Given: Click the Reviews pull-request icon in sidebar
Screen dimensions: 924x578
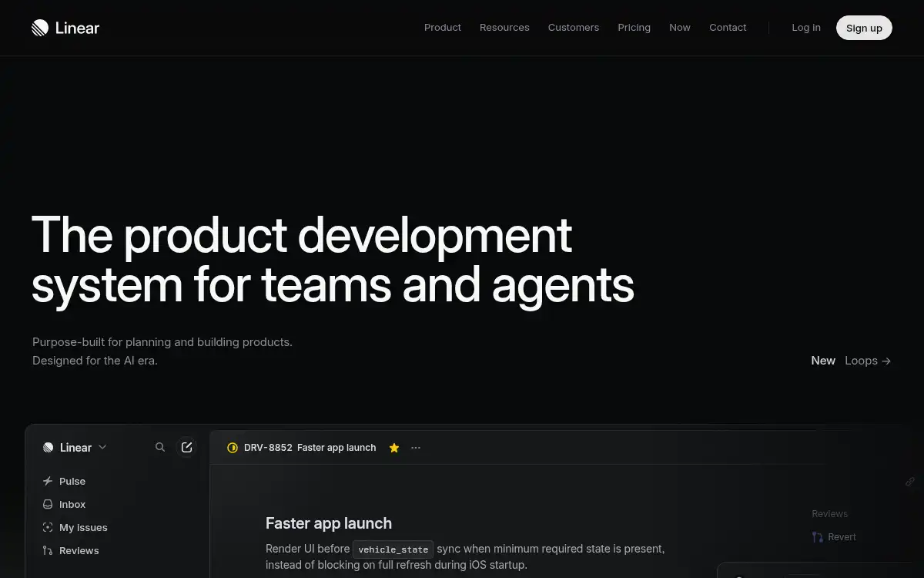Looking at the screenshot, I should tap(48, 550).
